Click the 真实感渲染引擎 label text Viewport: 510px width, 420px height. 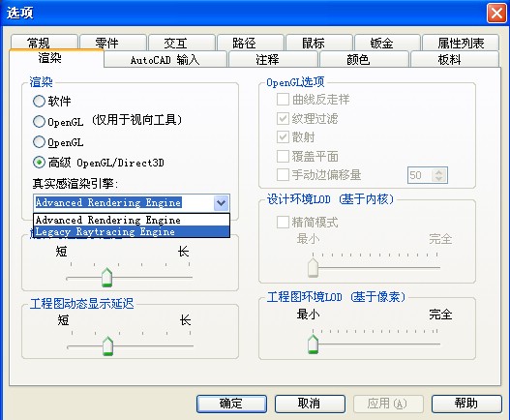75,184
